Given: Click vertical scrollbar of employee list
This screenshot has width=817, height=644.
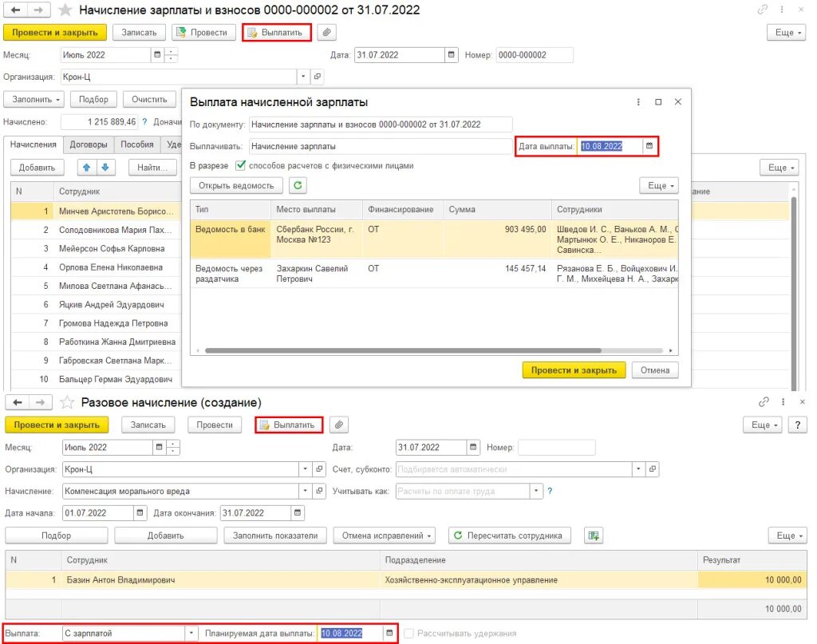Looking at the screenshot, I should [x=794, y=292].
